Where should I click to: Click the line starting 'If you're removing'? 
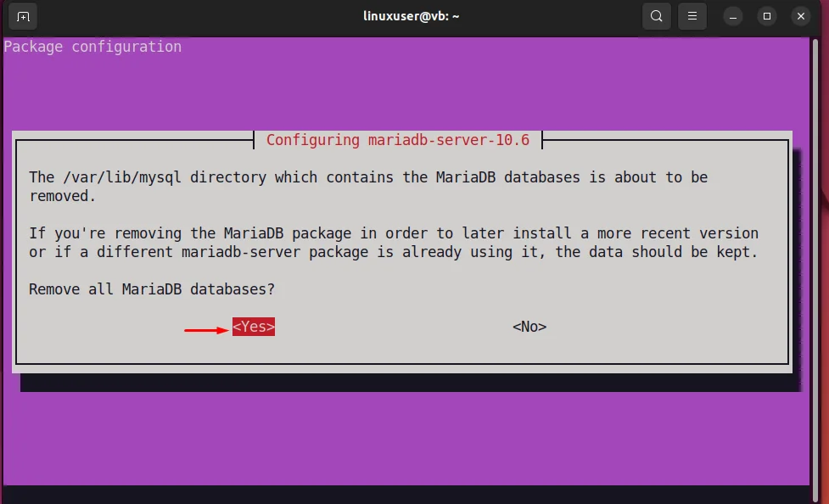(x=394, y=233)
